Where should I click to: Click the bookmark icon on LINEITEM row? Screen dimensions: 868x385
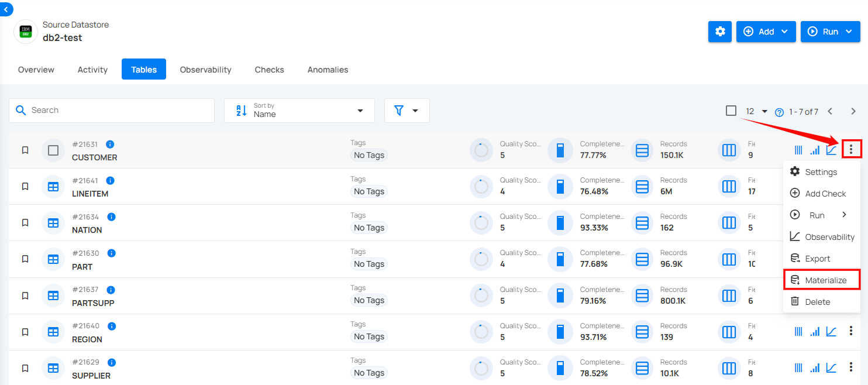pos(25,187)
